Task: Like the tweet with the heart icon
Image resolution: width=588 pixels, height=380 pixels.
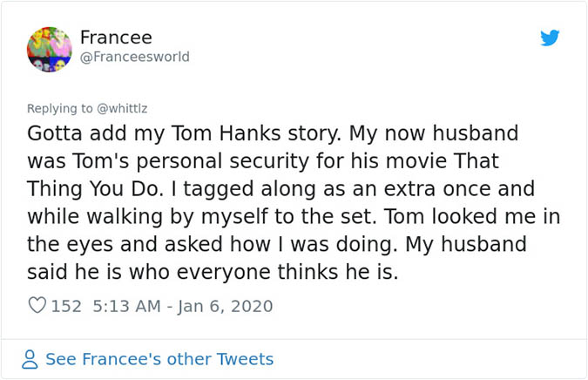Action: (37, 306)
